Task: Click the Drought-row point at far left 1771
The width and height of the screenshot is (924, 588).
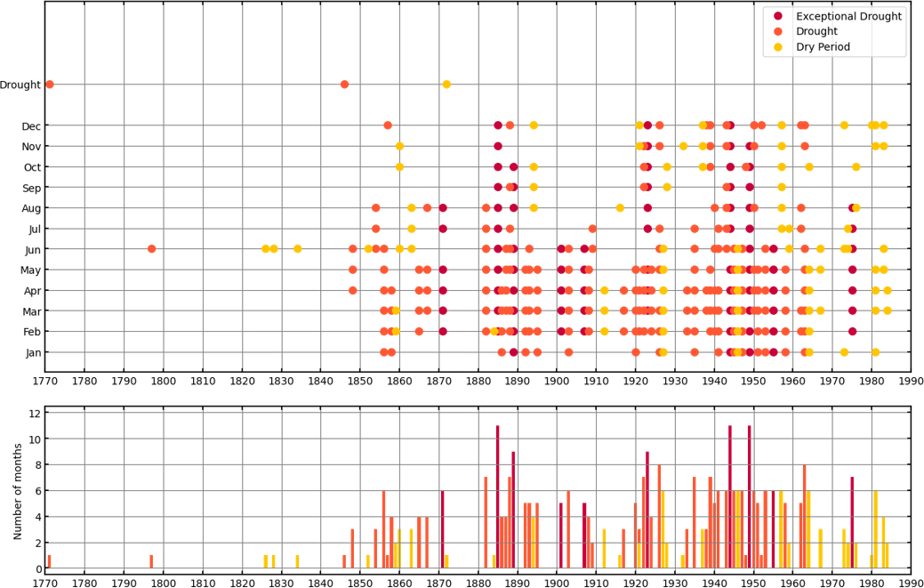Action: tap(50, 85)
